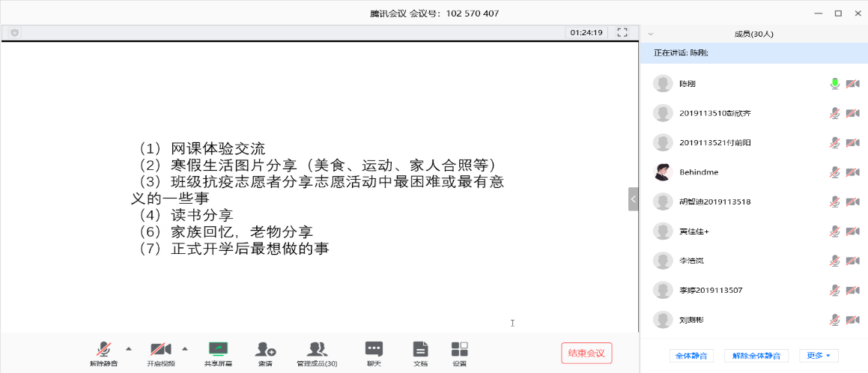
Task: Click camera icon for 黄佳佳+
Action: pyautogui.click(x=853, y=231)
